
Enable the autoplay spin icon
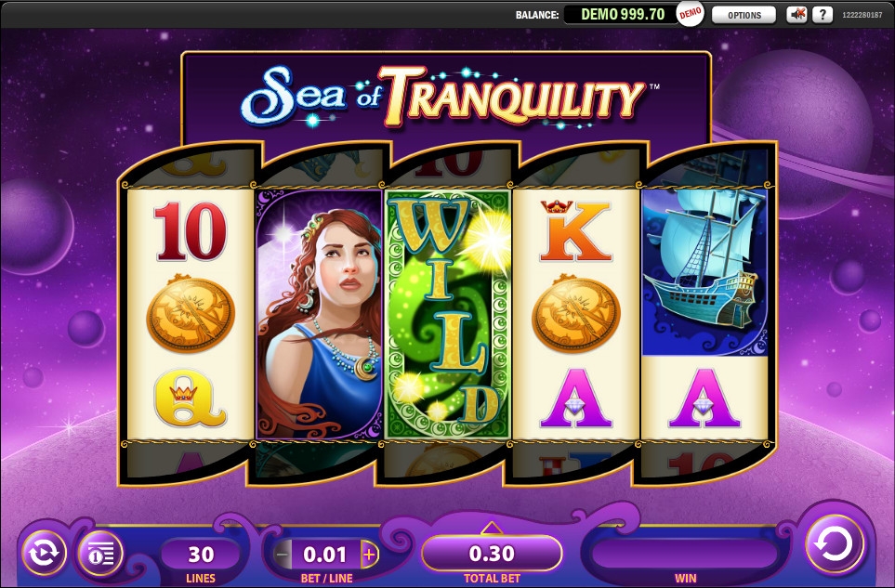(x=44, y=552)
